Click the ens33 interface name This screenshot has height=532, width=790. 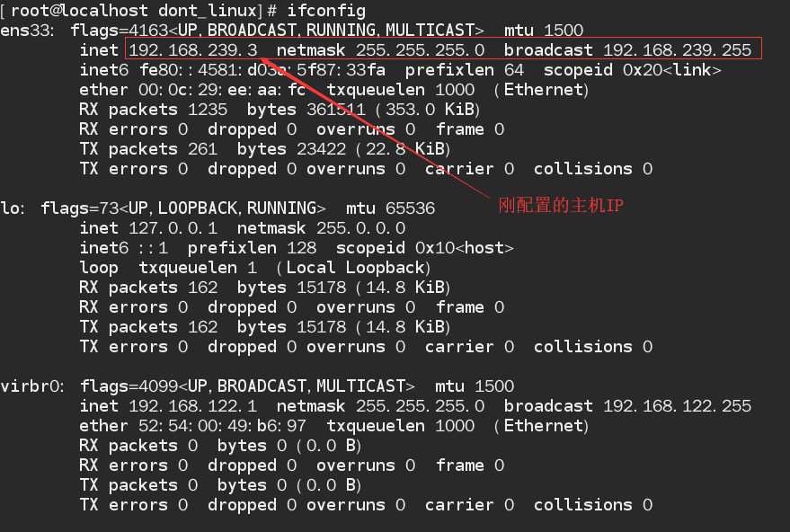(x=26, y=31)
